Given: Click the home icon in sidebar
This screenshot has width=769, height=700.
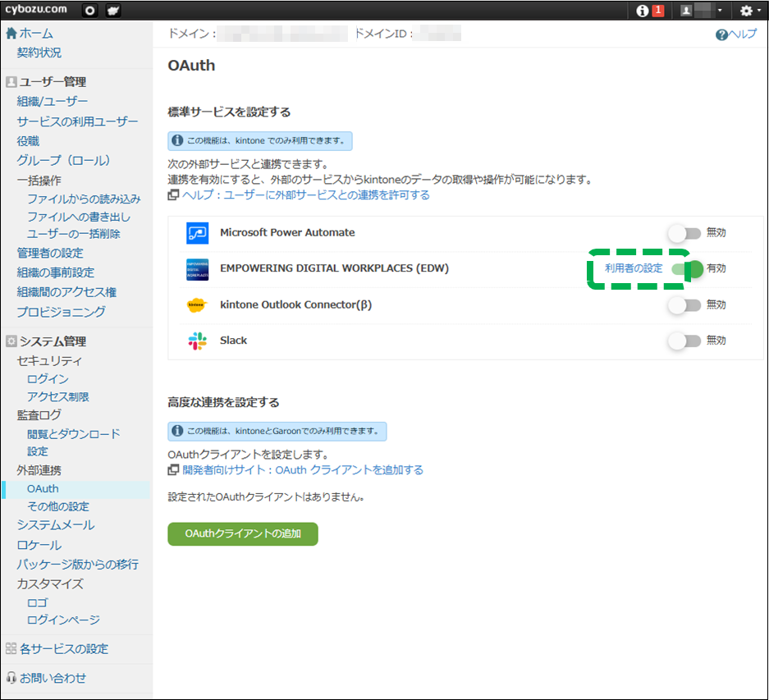Looking at the screenshot, I should click(11, 34).
